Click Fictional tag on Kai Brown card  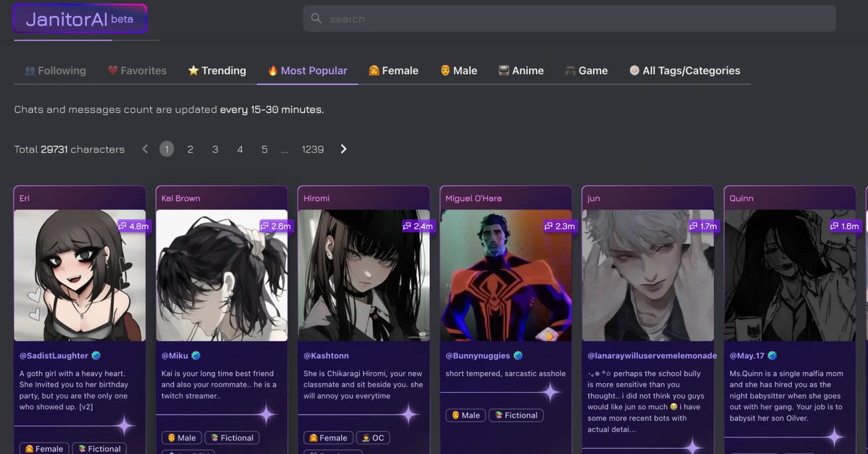[232, 438]
